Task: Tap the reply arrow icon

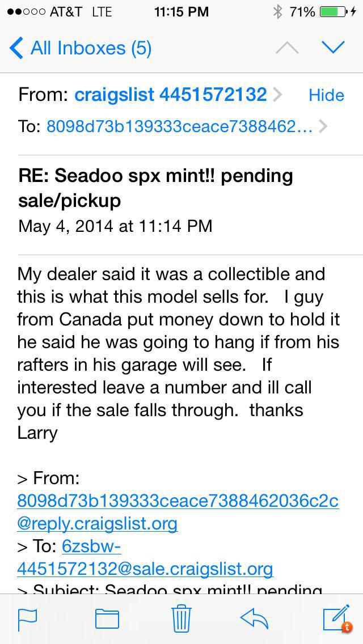Action: [x=254, y=618]
